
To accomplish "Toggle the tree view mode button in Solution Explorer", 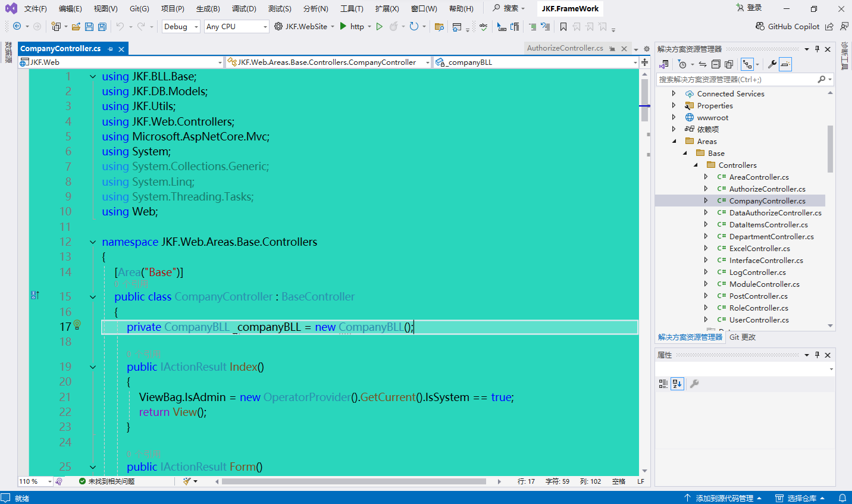I will (747, 64).
